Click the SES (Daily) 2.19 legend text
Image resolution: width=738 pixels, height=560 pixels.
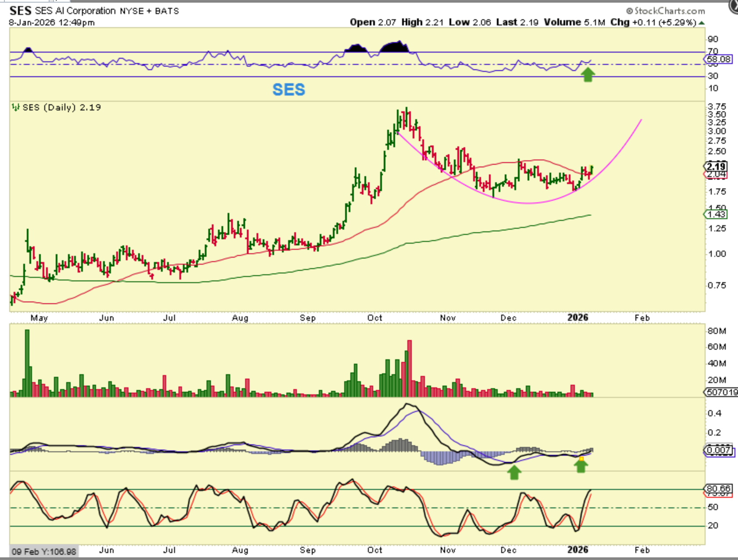tap(61, 107)
